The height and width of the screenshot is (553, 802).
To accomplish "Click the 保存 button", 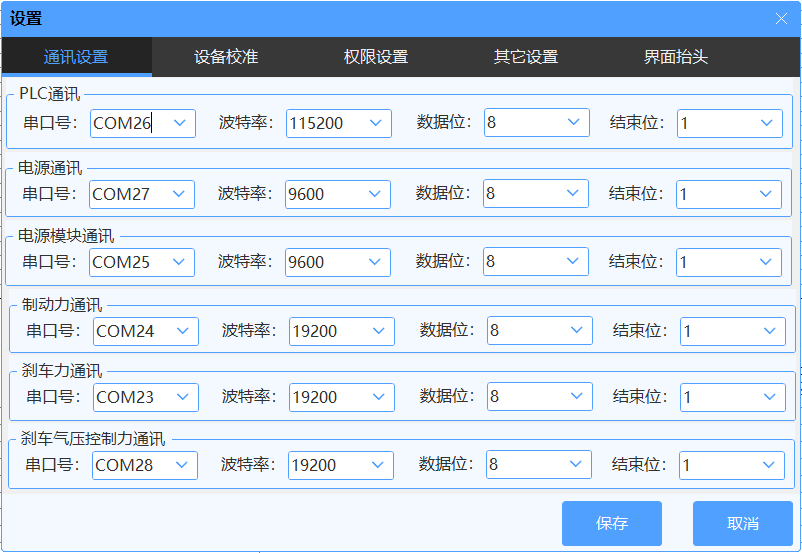I will [611, 523].
